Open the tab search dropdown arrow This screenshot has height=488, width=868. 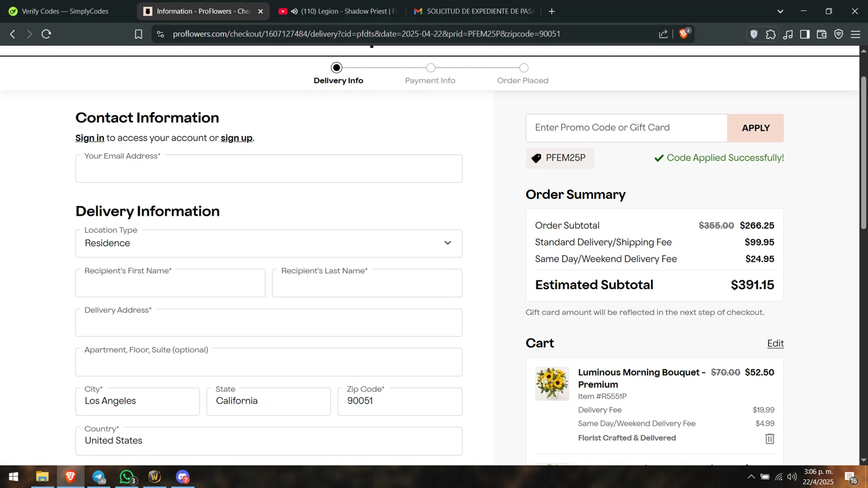(x=780, y=11)
